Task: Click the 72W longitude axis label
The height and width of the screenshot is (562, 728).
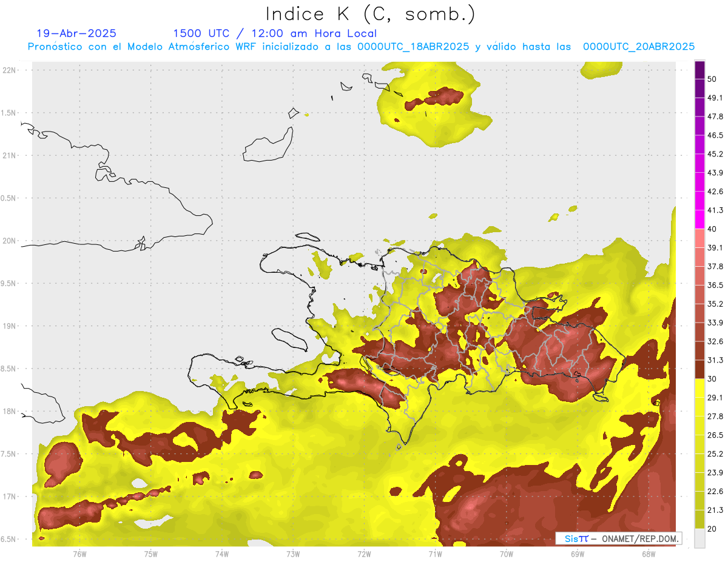Action: coord(364,554)
